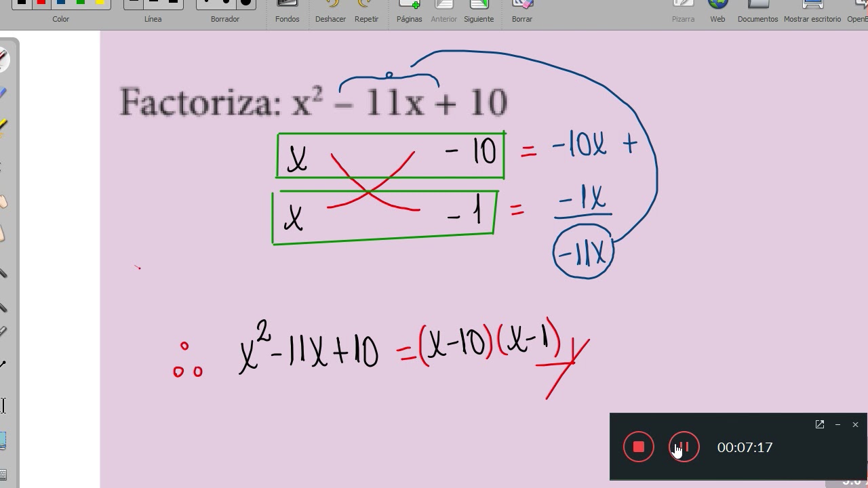Close the recorder widget
The image size is (868, 488).
(x=855, y=424)
